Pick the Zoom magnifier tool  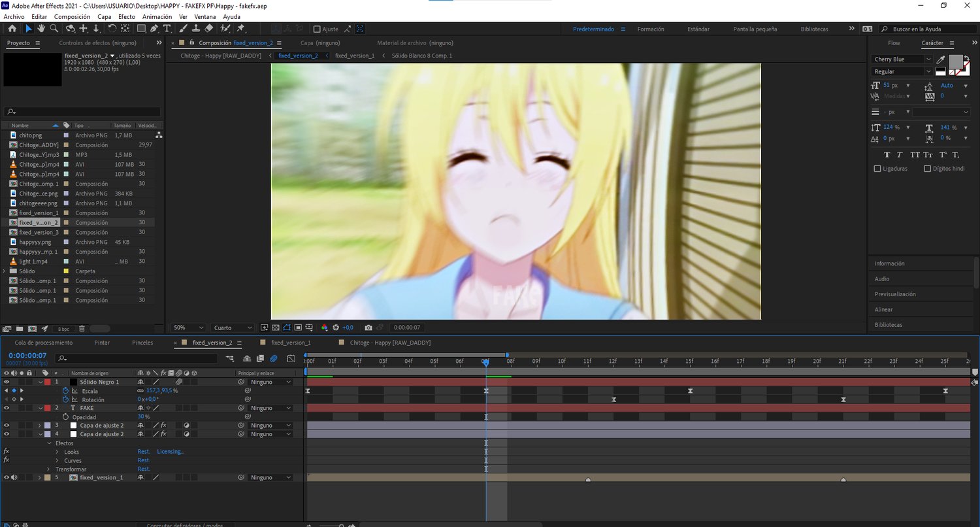[54, 29]
